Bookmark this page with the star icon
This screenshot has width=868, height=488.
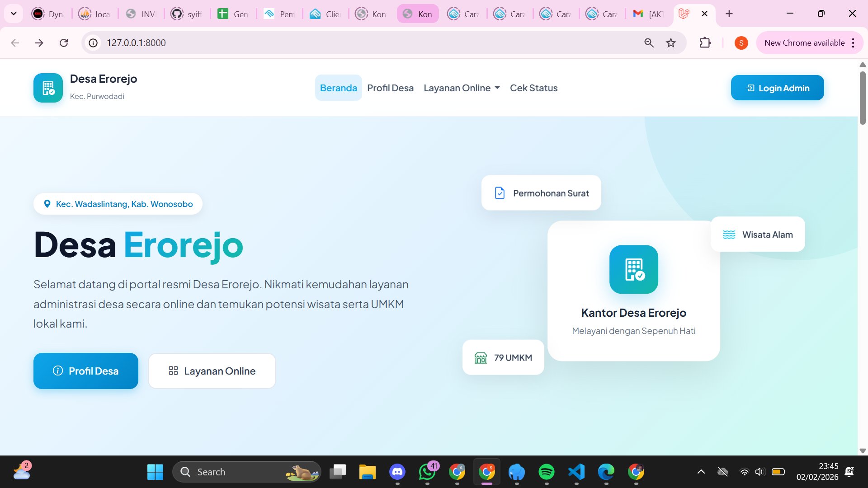671,43
